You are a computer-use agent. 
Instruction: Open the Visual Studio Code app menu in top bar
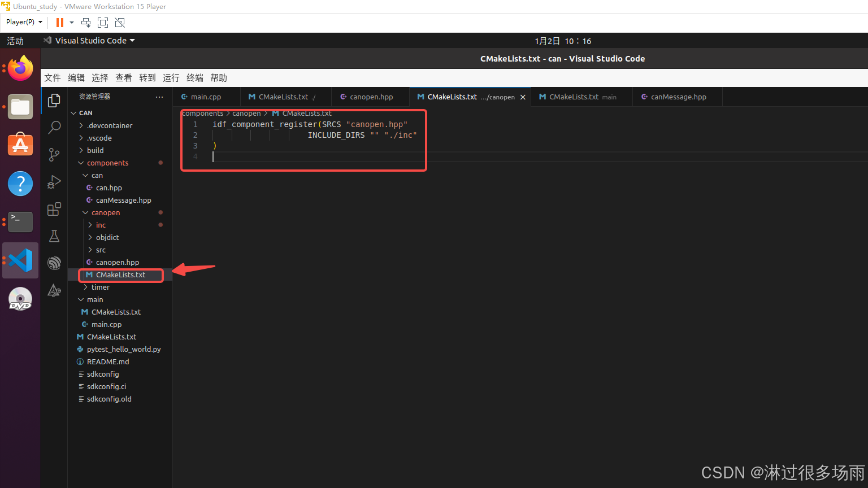[90, 41]
